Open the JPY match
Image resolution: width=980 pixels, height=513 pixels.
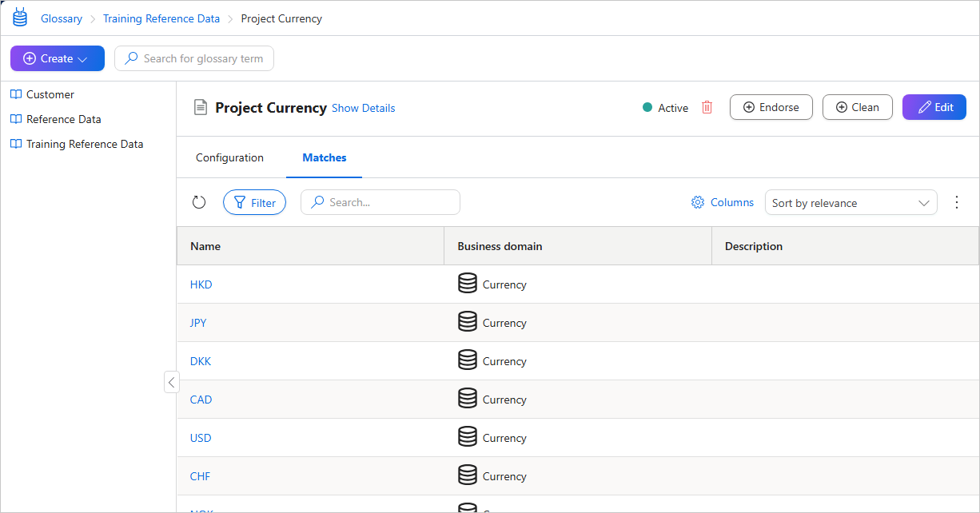(x=198, y=323)
